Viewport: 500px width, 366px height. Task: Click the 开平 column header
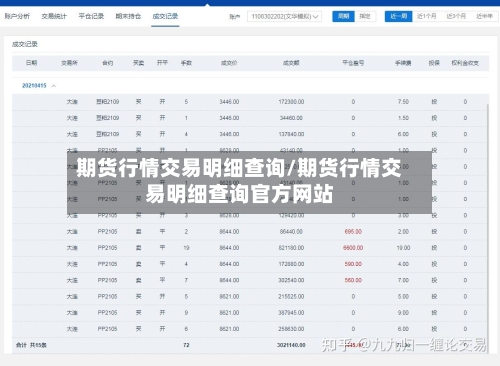pyautogui.click(x=162, y=63)
